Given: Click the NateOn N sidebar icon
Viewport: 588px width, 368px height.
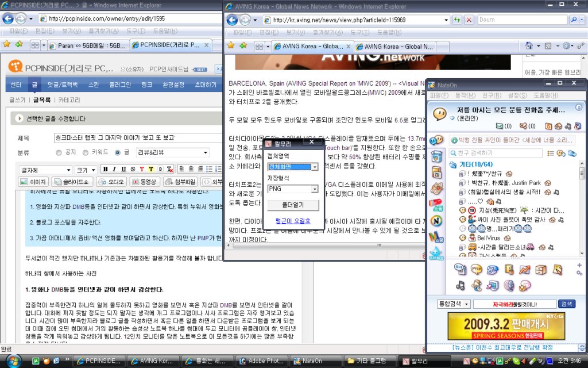Looking at the screenshot, I should 436,221.
